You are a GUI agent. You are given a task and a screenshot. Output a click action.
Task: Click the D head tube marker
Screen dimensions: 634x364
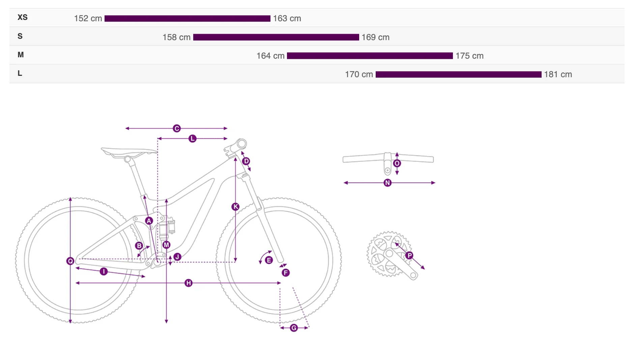click(246, 161)
